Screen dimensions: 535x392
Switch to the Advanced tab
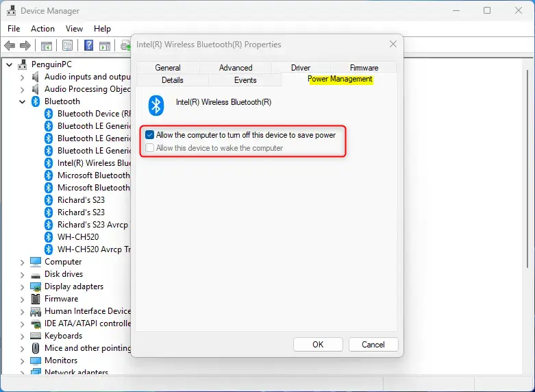(236, 68)
